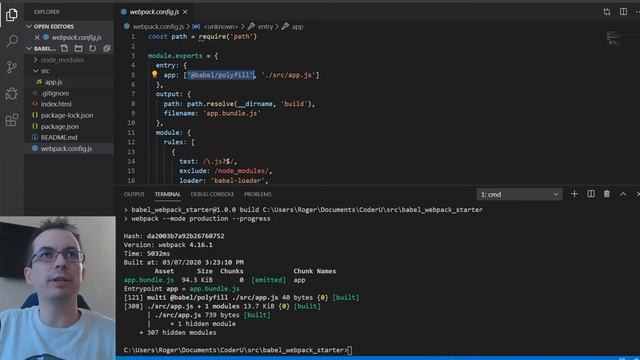Click the New Folder icon in the explorer header
The width and height of the screenshot is (640, 360).
[x=78, y=48]
